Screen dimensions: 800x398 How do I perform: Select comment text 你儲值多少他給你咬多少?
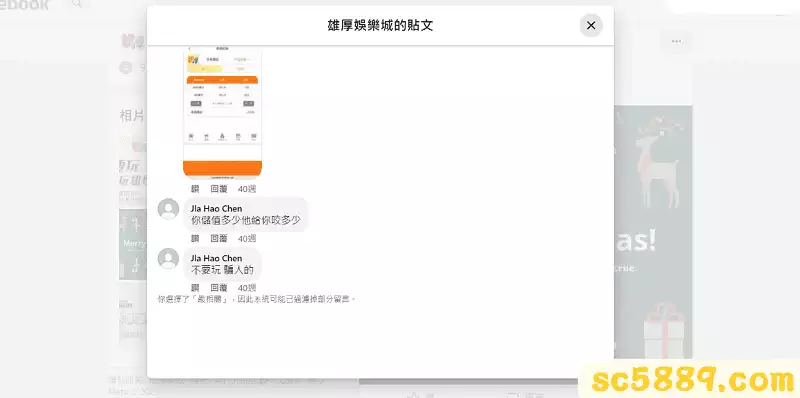[x=245, y=220]
